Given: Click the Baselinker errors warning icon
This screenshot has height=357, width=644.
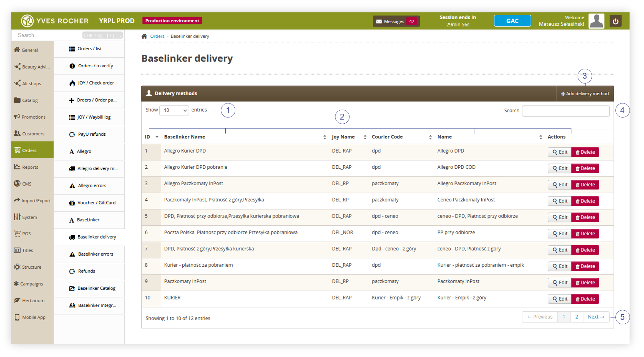Looking at the screenshot, I should pos(72,254).
